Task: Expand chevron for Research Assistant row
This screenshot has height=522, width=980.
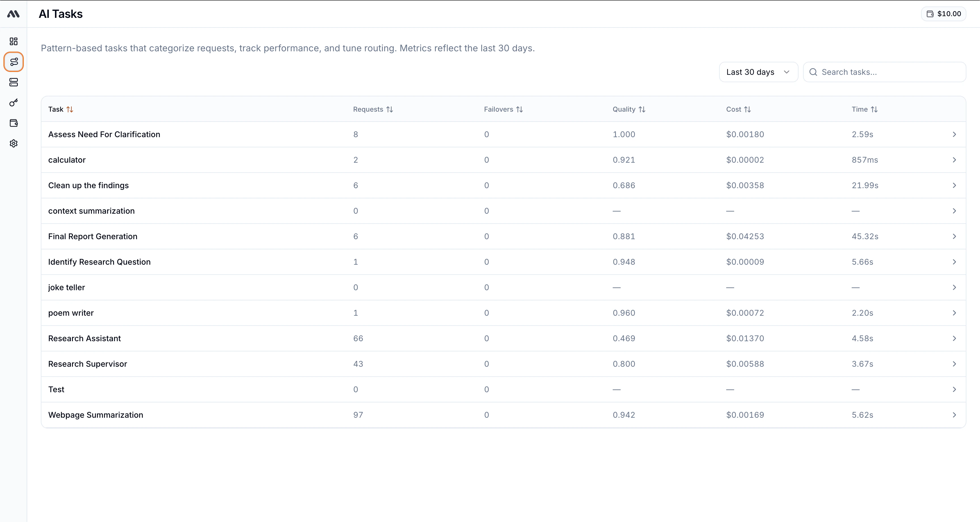Action: [954, 338]
